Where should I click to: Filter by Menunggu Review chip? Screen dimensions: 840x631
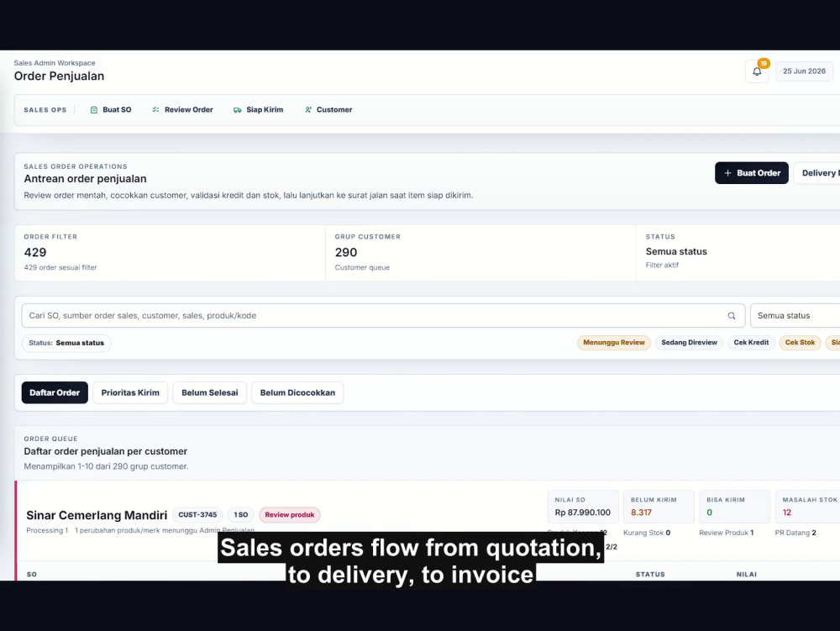(x=613, y=343)
